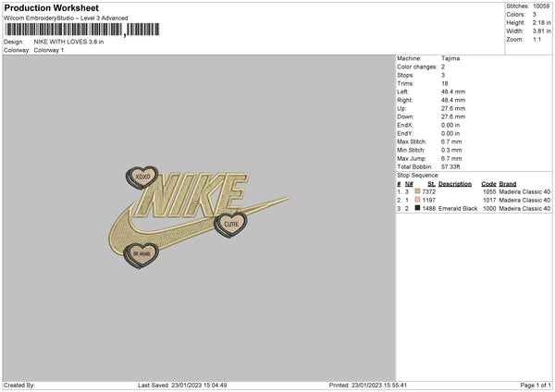Viewport: 555px width, 392px height.
Task: Select the Emerald Black color swatch
Action: click(x=417, y=208)
